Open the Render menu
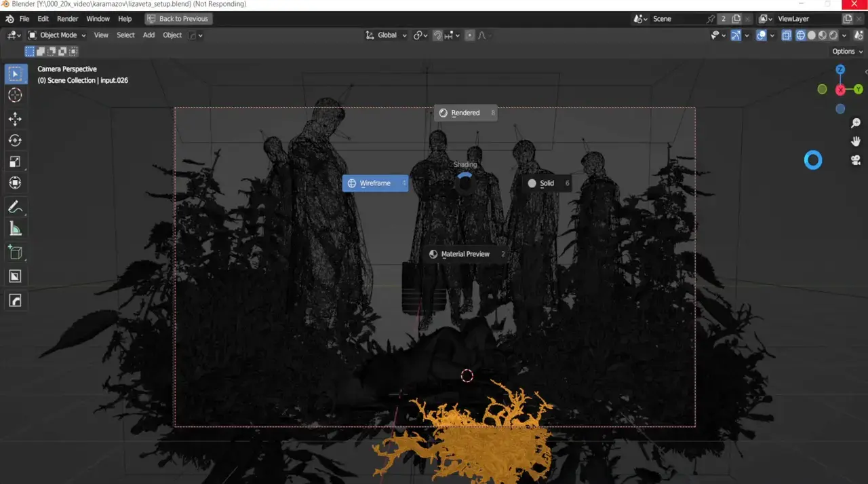 coord(67,18)
